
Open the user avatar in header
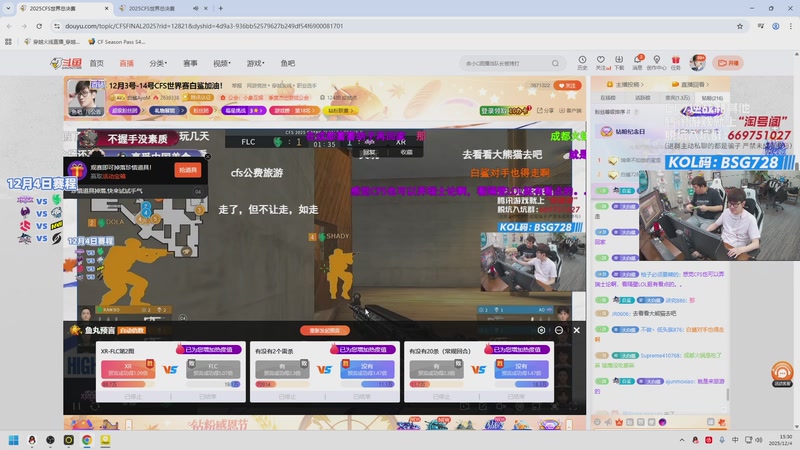point(697,63)
